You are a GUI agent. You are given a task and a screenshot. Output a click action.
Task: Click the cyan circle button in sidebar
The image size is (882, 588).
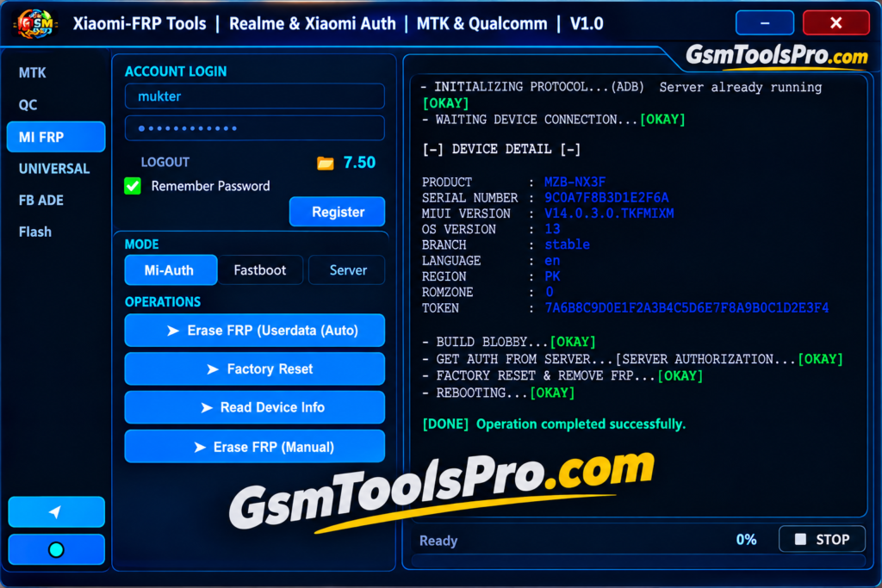tap(56, 549)
